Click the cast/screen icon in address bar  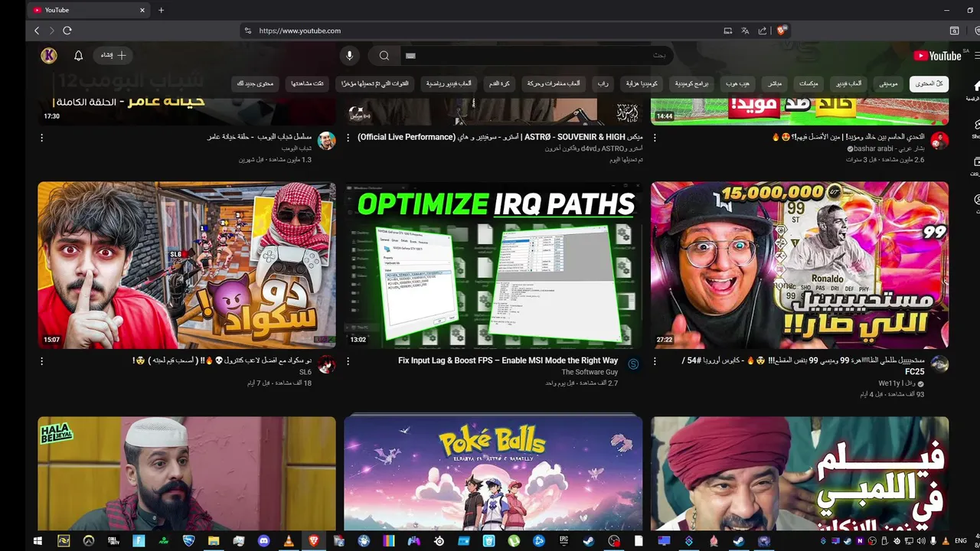[727, 31]
